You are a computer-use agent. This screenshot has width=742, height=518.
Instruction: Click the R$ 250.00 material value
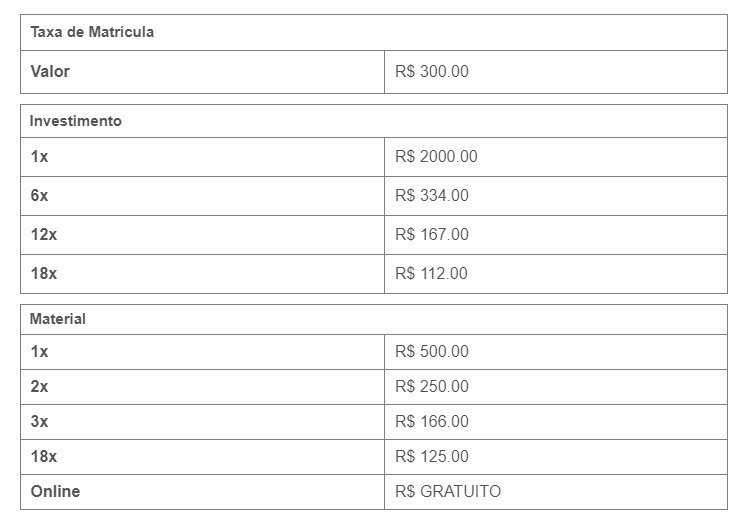pos(432,386)
